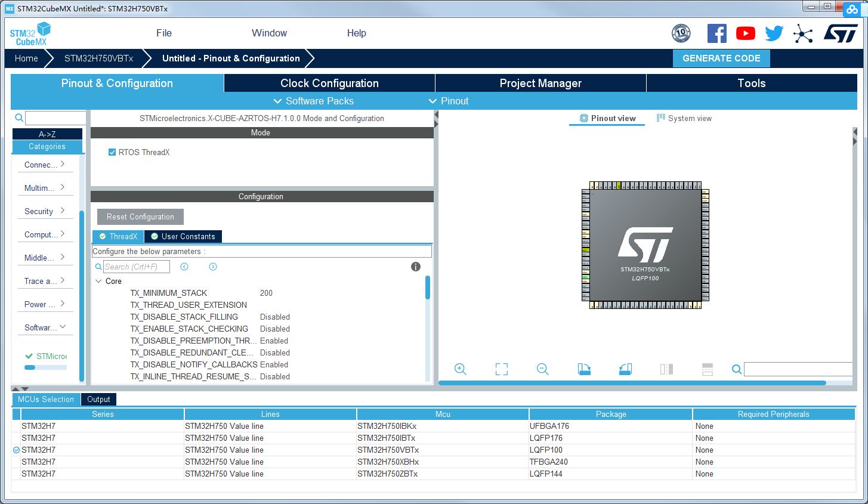
Task: Click the pinout view horizontal scrollbar
Action: [632, 383]
